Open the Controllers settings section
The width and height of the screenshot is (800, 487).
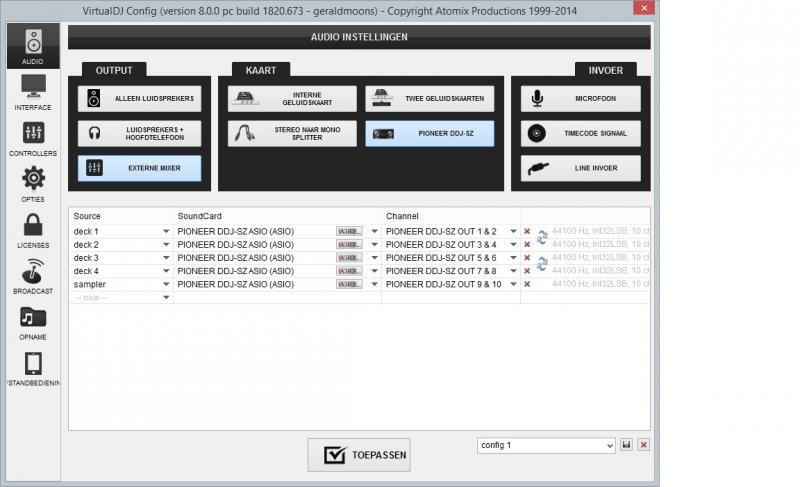click(x=33, y=138)
